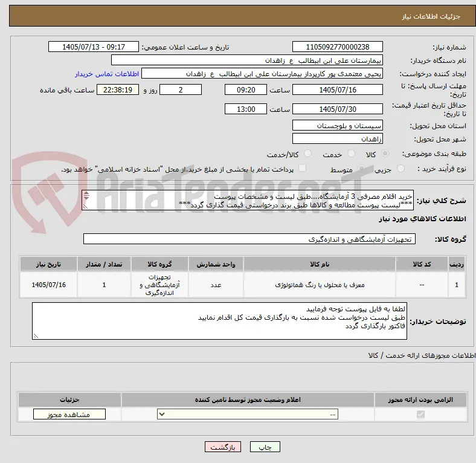Click the remaining time 22:38:19 field

click(118, 90)
